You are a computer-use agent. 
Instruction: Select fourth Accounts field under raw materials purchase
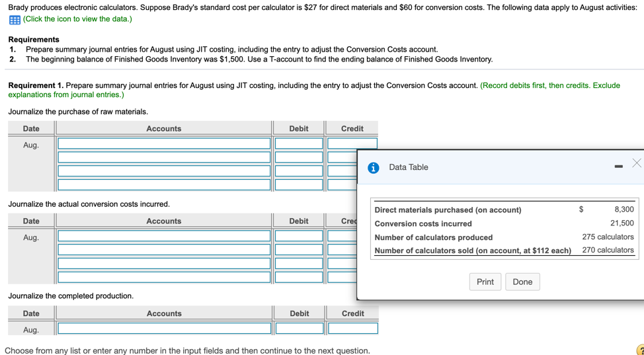(x=164, y=184)
